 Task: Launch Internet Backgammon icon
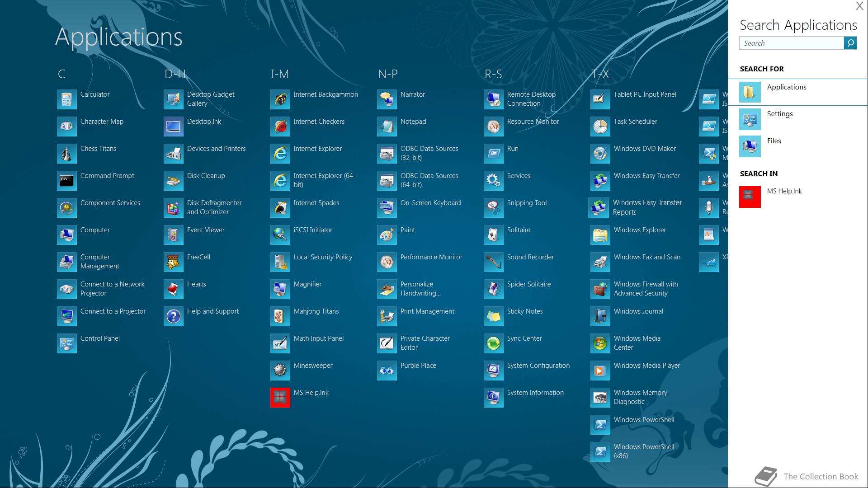point(280,99)
